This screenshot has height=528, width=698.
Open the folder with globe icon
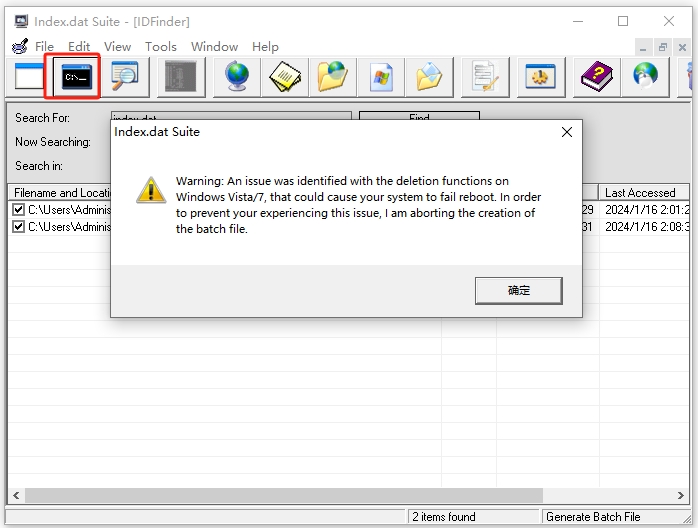[x=333, y=77]
